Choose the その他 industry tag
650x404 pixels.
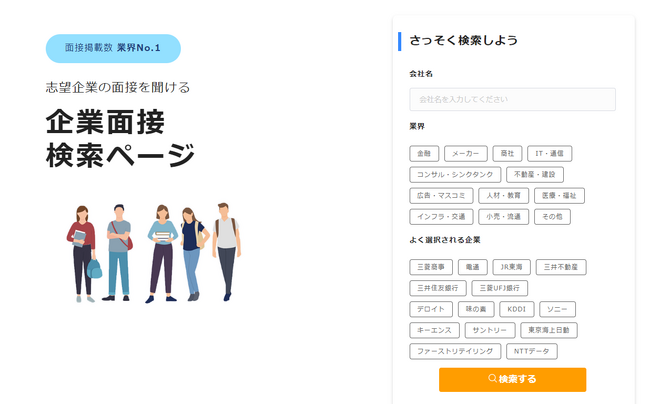[x=552, y=217]
